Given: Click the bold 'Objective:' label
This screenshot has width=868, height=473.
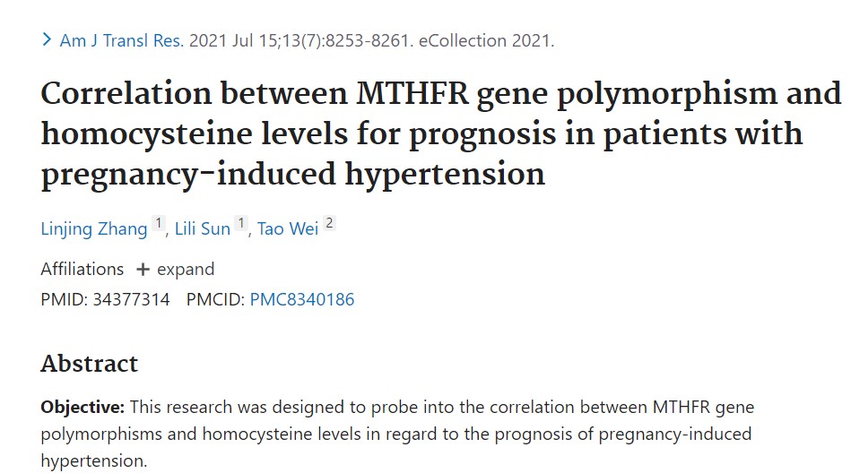Looking at the screenshot, I should pyautogui.click(x=82, y=408).
